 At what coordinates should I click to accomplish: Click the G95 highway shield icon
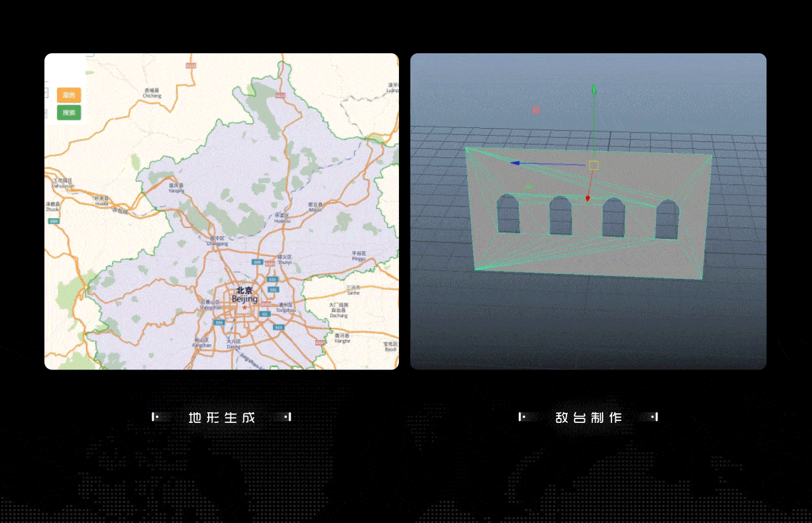[x=54, y=221]
